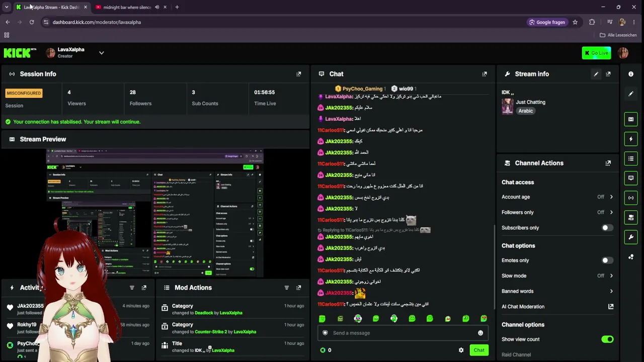Click the lightning bolt sidebar icon

click(631, 139)
